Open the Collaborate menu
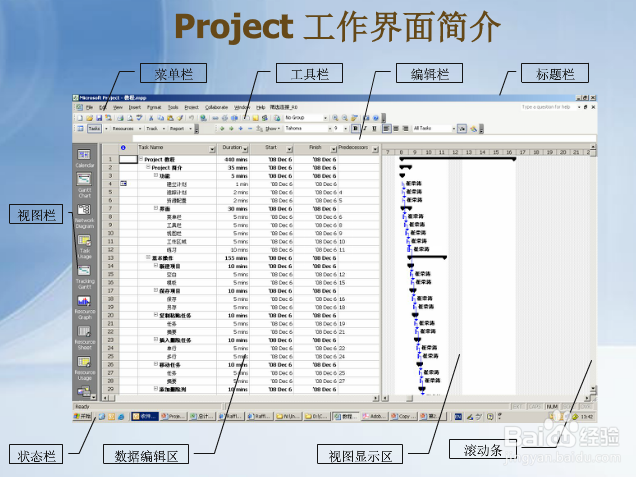The width and height of the screenshot is (636, 477). [216, 107]
